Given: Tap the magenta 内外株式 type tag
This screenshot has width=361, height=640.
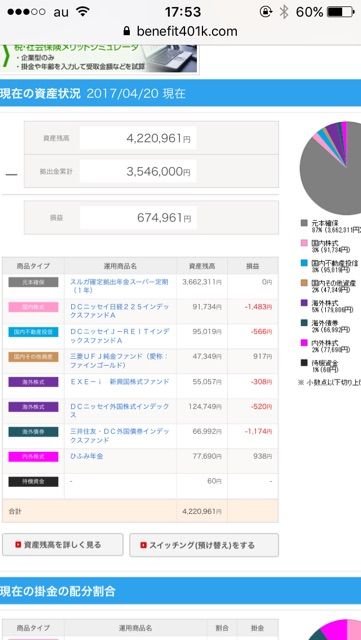Looking at the screenshot, I should [33, 457].
